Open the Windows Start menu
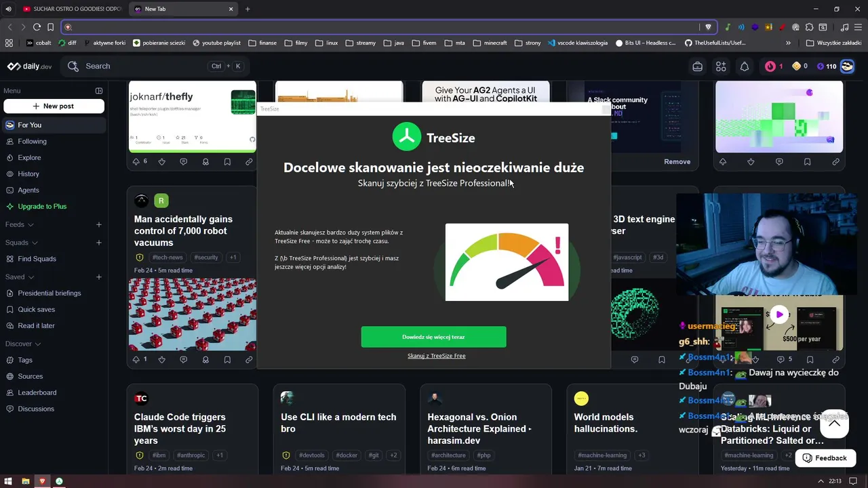This screenshot has height=488, width=868. click(x=8, y=481)
